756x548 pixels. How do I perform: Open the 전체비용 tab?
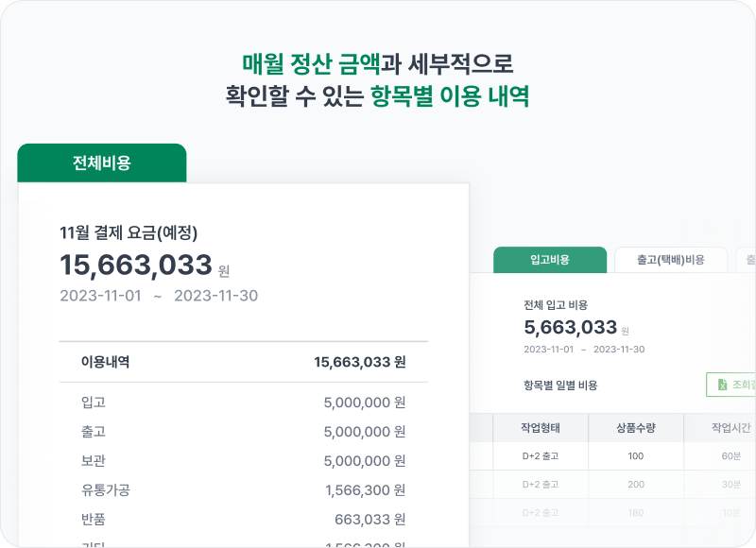click(102, 163)
